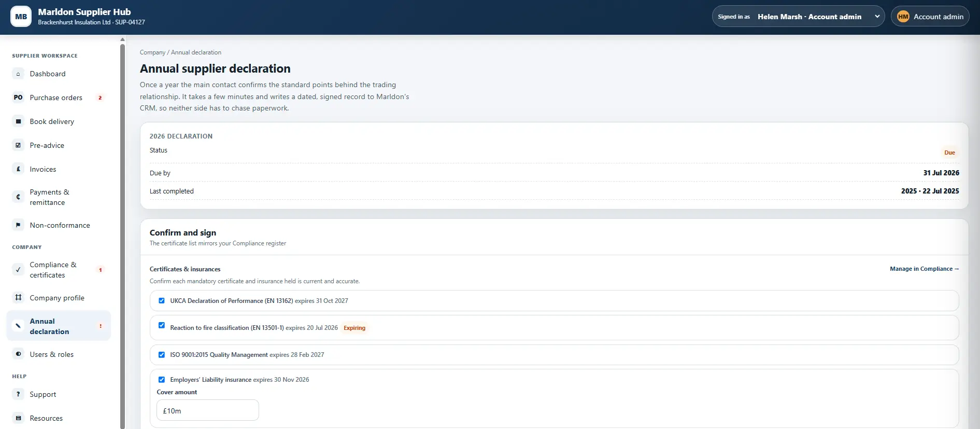980x429 pixels.
Task: Follow the Manage in Compliance link
Action: point(924,269)
